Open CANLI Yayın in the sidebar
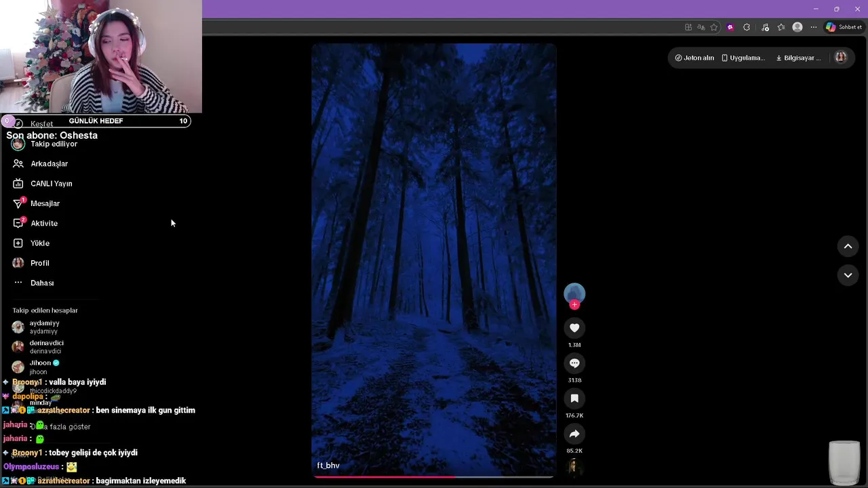This screenshot has height=488, width=868. pyautogui.click(x=51, y=184)
